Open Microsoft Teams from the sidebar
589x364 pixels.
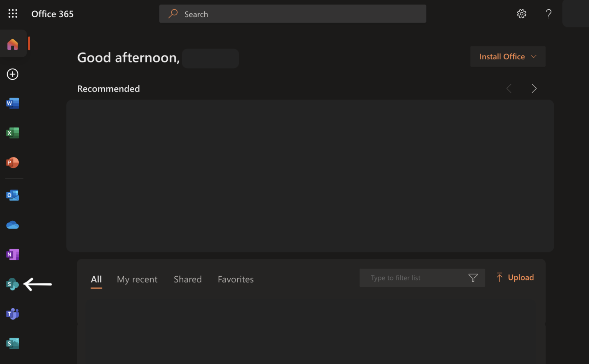13,314
